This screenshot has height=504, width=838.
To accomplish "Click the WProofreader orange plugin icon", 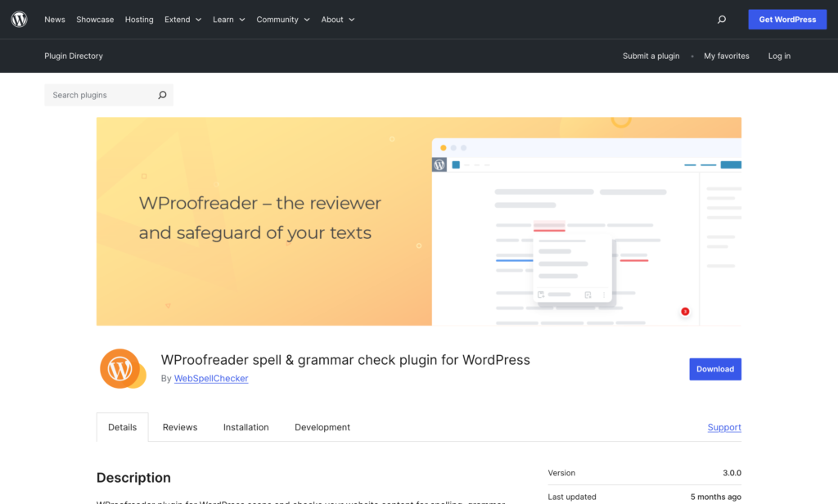I will [122, 368].
